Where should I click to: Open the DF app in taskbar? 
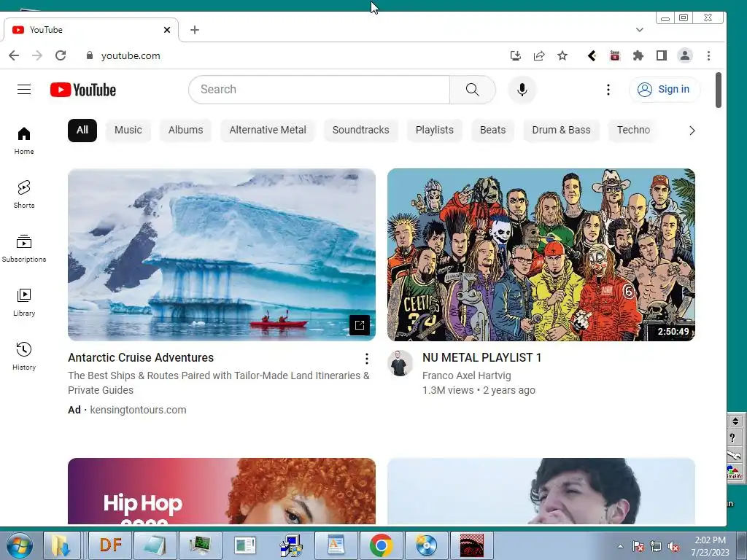[110, 545]
